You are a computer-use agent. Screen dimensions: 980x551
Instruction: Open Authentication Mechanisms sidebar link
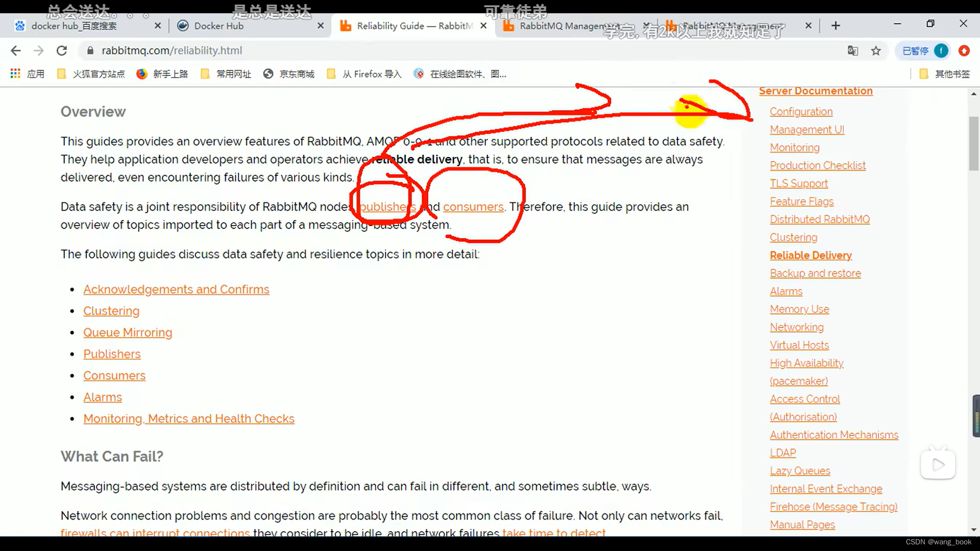pyautogui.click(x=834, y=435)
